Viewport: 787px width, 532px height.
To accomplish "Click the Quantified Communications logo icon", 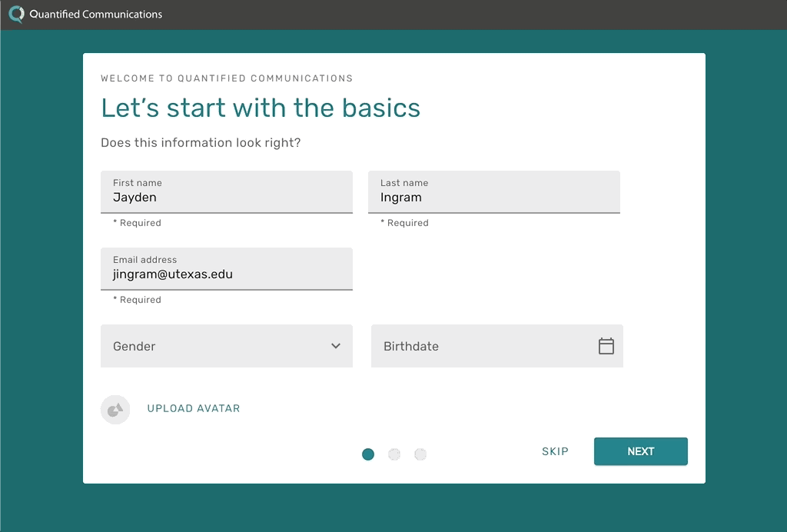I will [17, 14].
